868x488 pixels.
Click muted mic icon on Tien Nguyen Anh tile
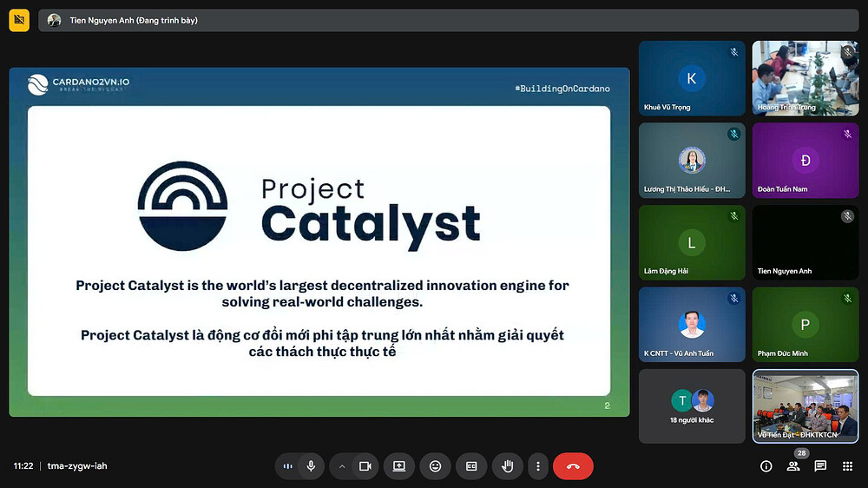click(847, 216)
